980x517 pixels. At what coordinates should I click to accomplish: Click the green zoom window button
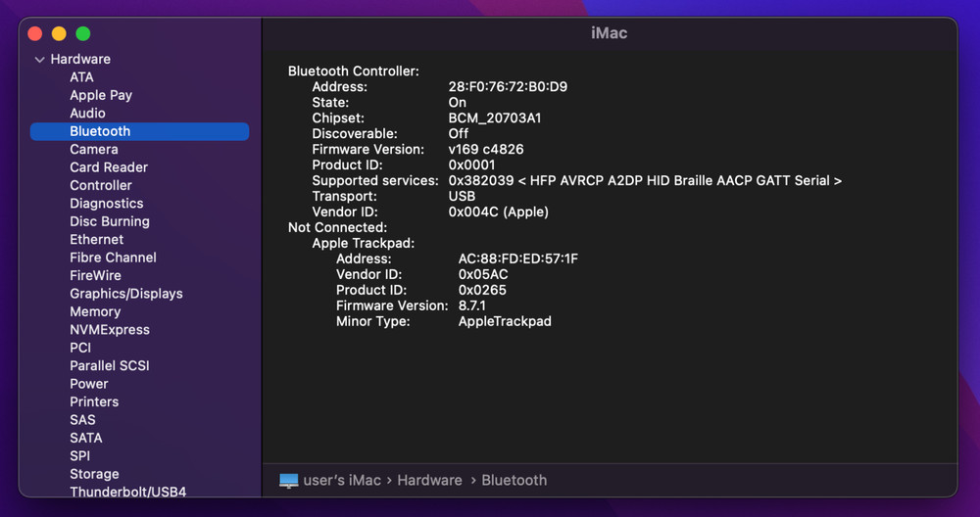pyautogui.click(x=83, y=33)
